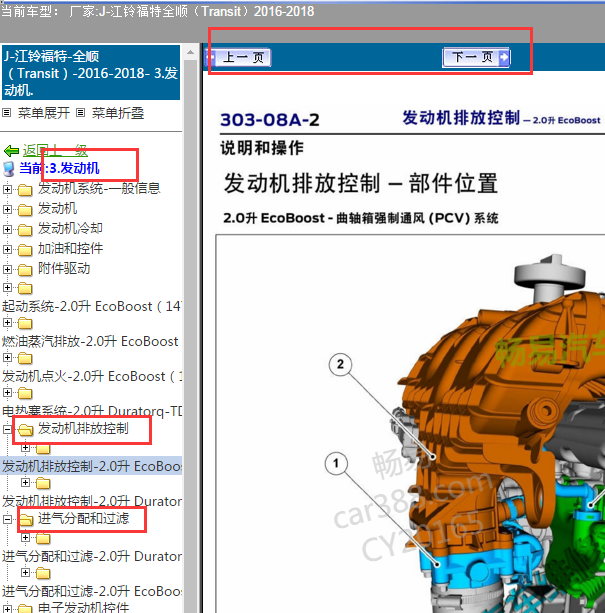605x613 pixels.
Task: Open 起动系统-2.0升 EcoBoost item
Action: (x=91, y=306)
